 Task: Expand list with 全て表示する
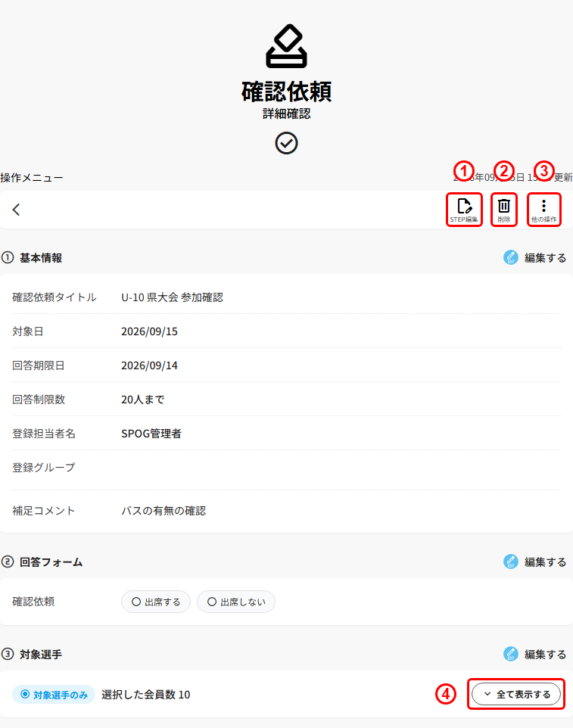(x=516, y=694)
